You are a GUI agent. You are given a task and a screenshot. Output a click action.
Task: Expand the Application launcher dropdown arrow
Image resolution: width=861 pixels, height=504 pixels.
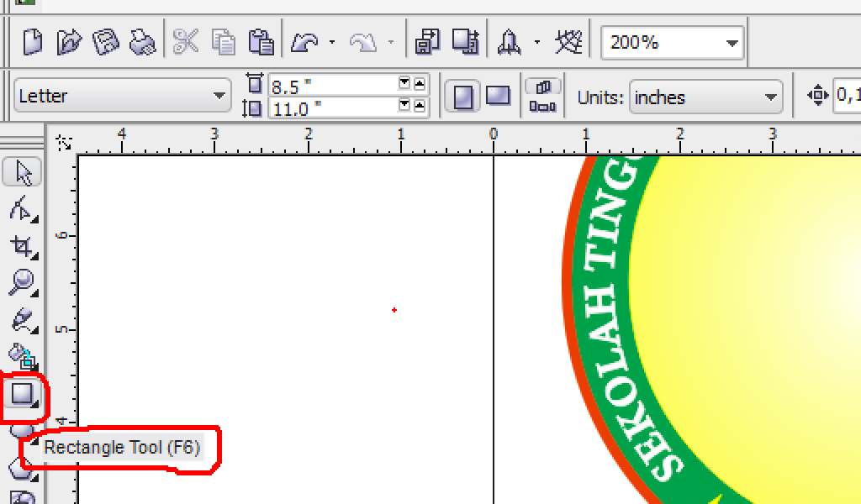pos(537,42)
